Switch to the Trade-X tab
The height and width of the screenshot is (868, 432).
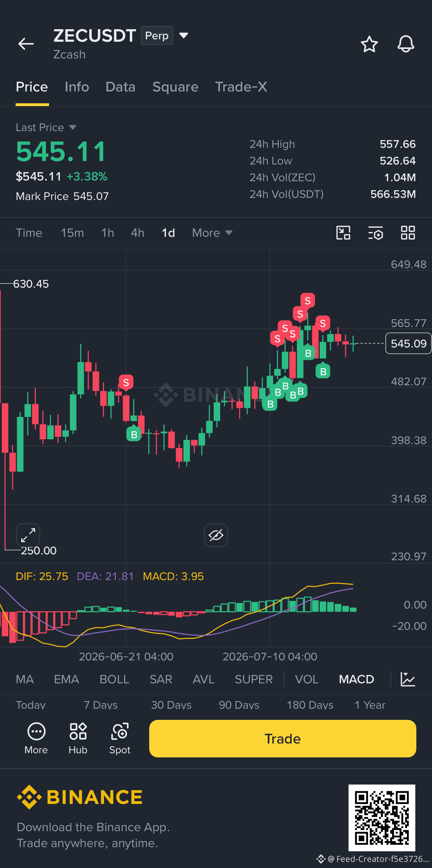click(x=241, y=87)
